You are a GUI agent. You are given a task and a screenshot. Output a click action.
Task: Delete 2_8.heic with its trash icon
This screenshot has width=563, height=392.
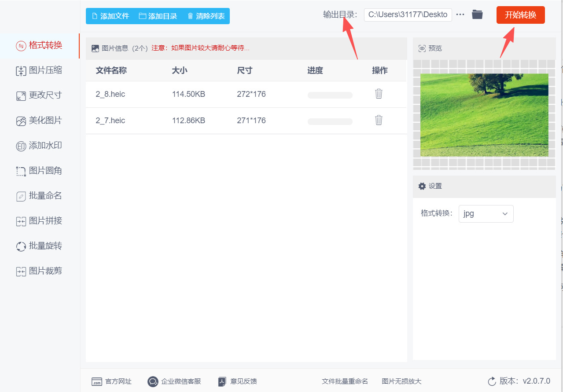pos(379,94)
